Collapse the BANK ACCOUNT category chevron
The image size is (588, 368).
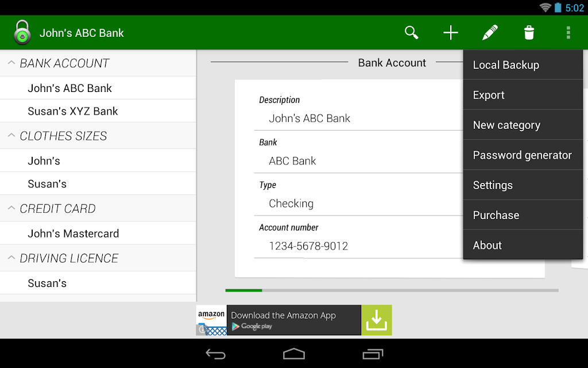click(11, 63)
